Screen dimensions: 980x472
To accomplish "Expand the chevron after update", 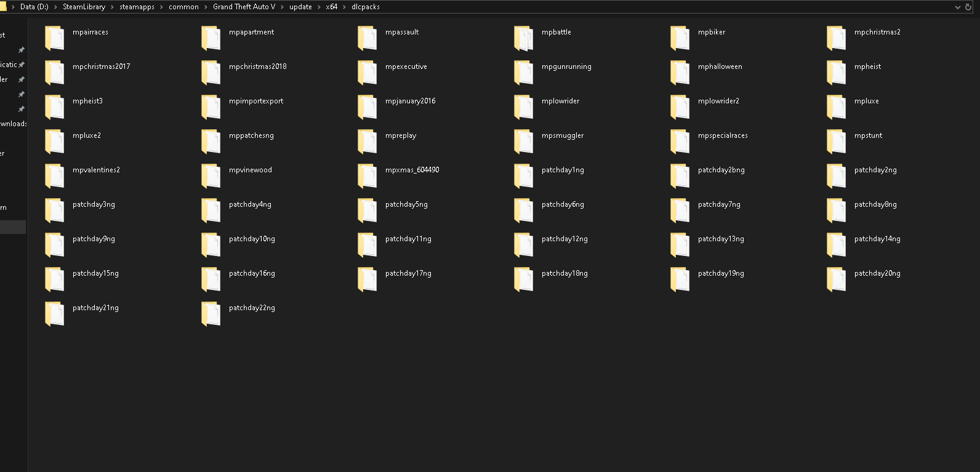I will click(x=319, y=7).
